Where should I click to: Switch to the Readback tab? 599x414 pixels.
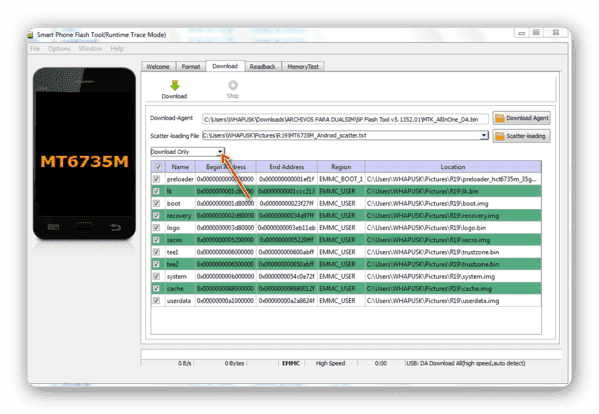262,66
